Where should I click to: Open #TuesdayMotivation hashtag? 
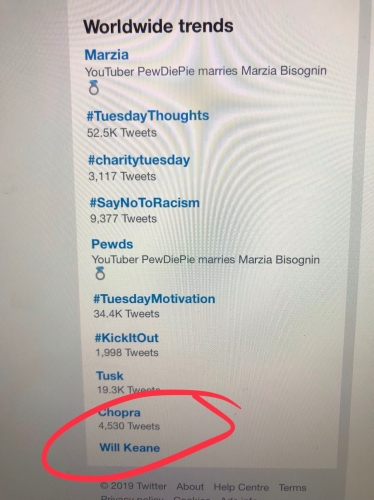[154, 299]
